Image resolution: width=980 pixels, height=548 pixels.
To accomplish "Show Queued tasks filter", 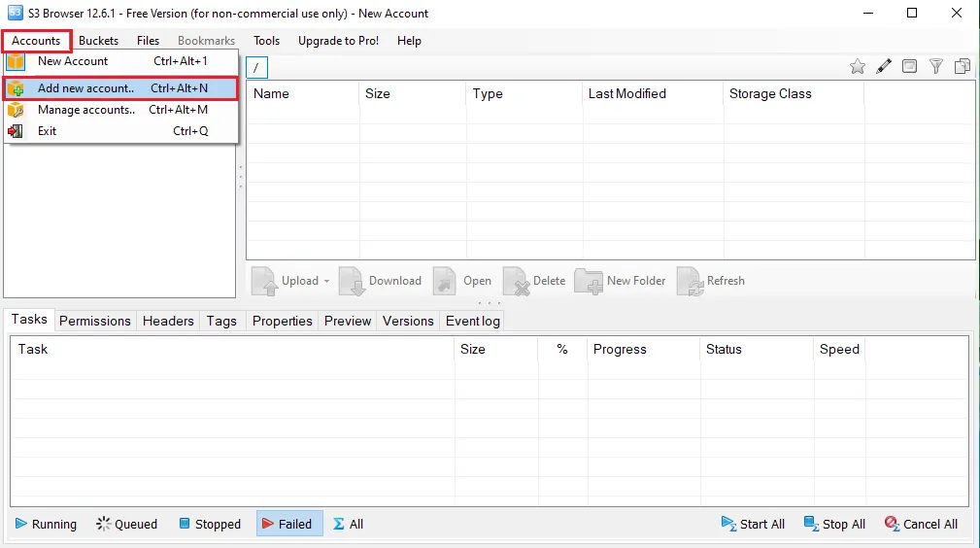I will (127, 525).
